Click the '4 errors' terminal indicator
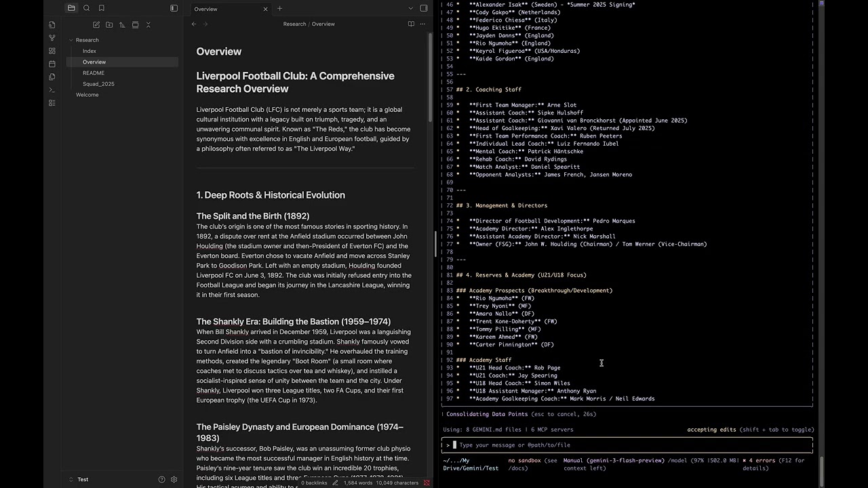868x488 pixels. coord(762,460)
